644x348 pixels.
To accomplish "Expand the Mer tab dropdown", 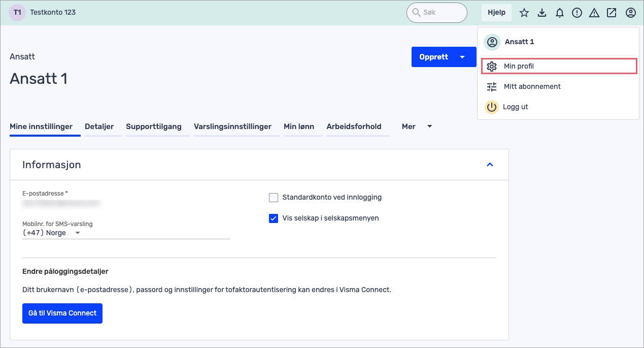I will tap(430, 126).
